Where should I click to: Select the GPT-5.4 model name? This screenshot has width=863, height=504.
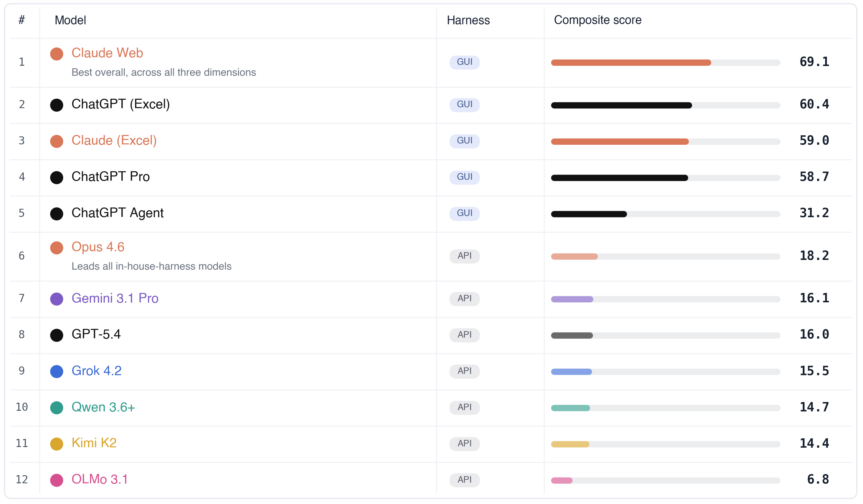pos(96,334)
